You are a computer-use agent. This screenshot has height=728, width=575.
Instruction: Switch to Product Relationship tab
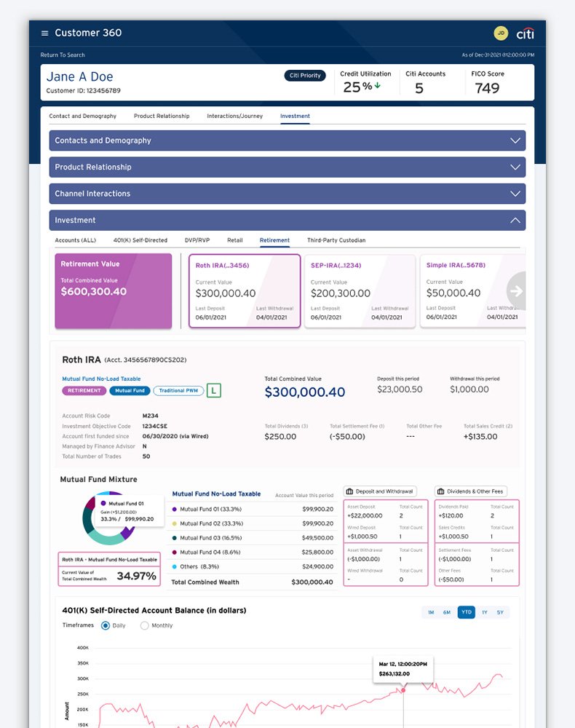point(162,116)
